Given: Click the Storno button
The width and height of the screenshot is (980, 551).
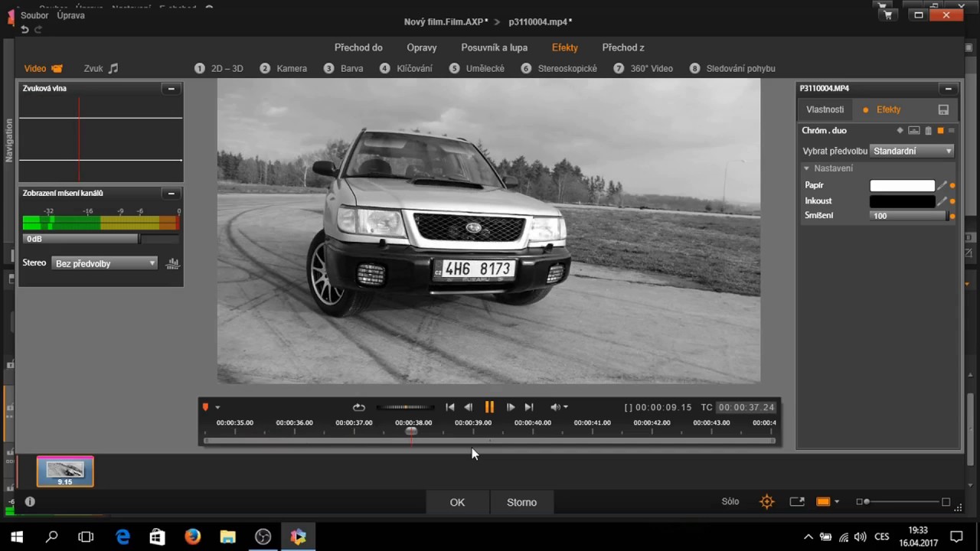Looking at the screenshot, I should pos(521,502).
